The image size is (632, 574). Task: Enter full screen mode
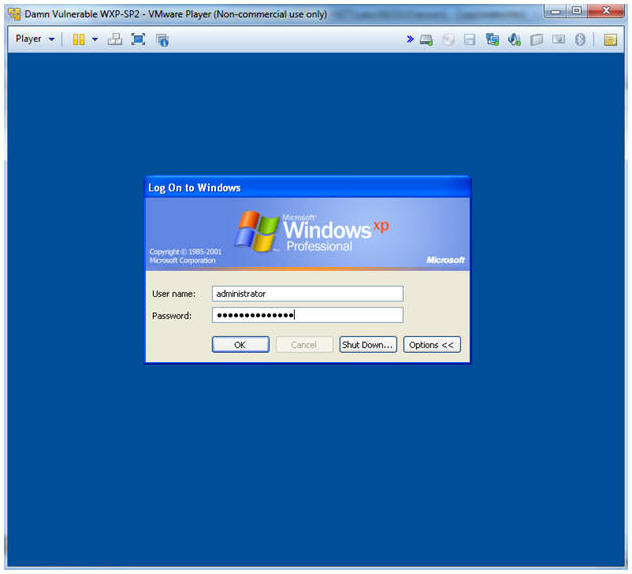point(138,40)
